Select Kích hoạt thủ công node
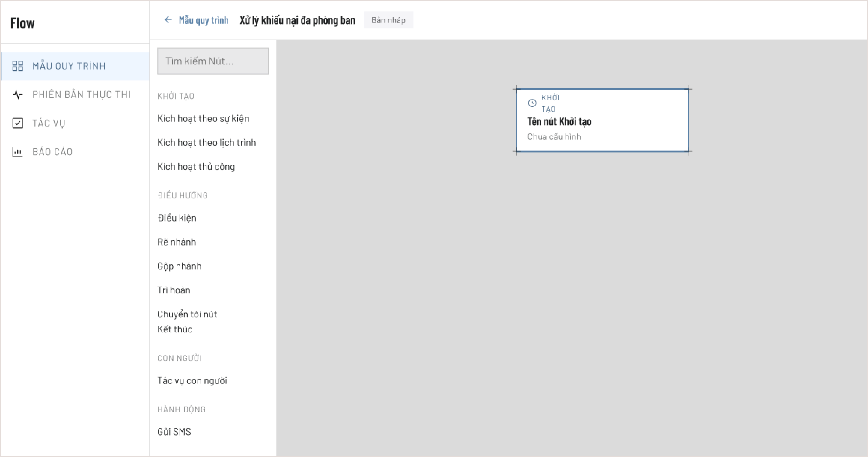Viewport: 868px width, 457px height. [196, 167]
